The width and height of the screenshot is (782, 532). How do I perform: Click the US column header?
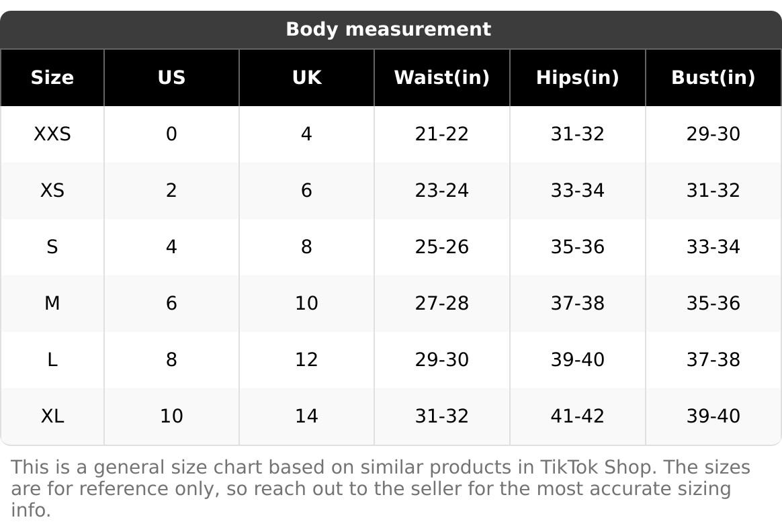(171, 78)
